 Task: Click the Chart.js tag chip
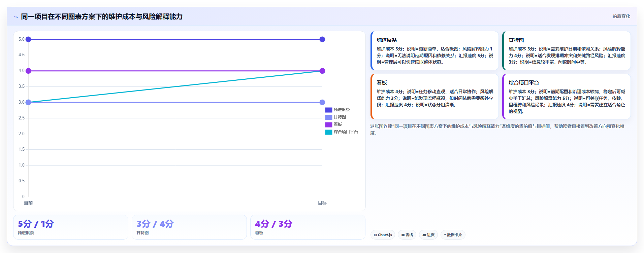pyautogui.click(x=383, y=235)
